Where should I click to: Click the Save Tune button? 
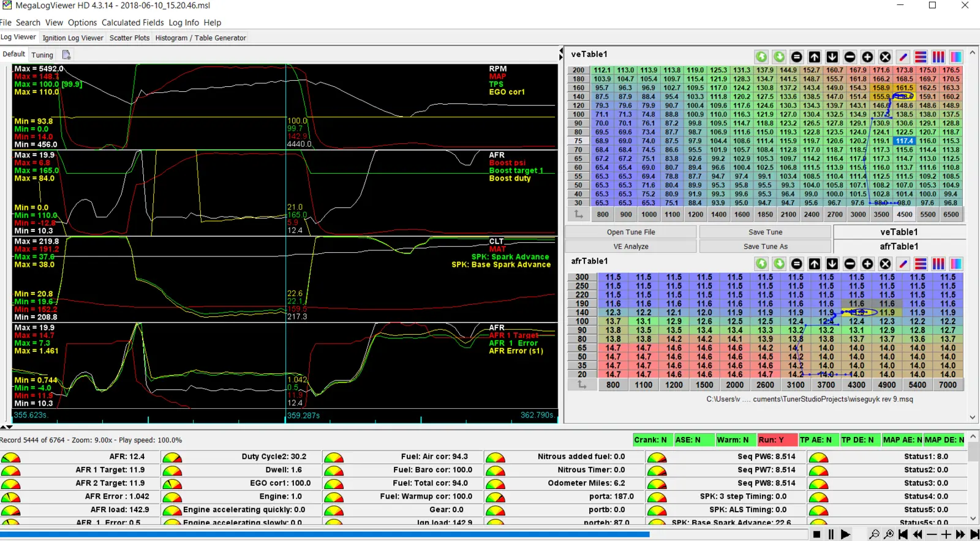[765, 232]
